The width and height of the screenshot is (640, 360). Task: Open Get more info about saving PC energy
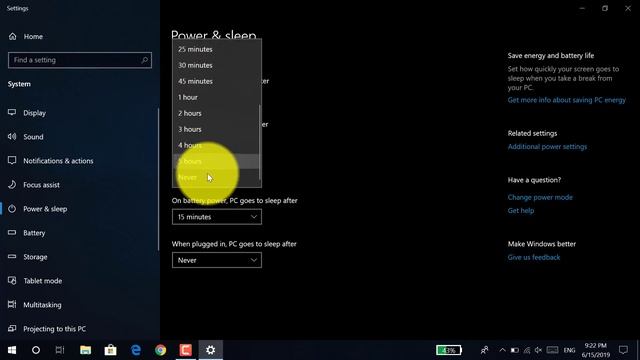567,100
